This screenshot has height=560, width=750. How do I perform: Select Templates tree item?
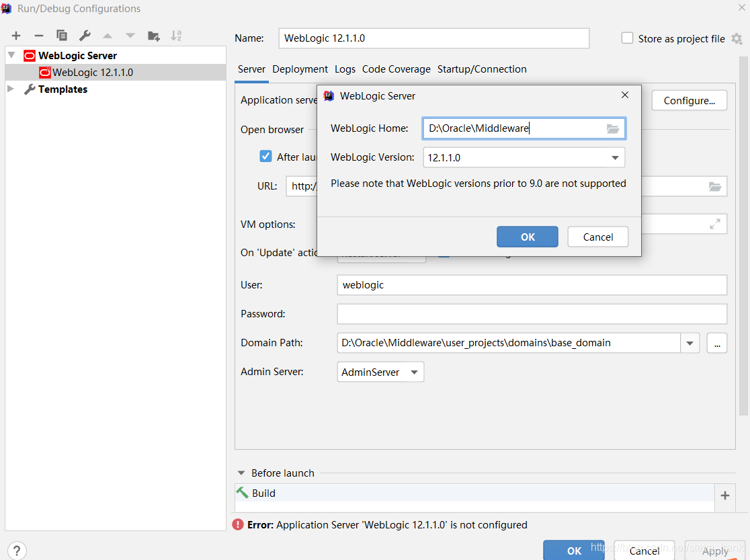pyautogui.click(x=62, y=89)
